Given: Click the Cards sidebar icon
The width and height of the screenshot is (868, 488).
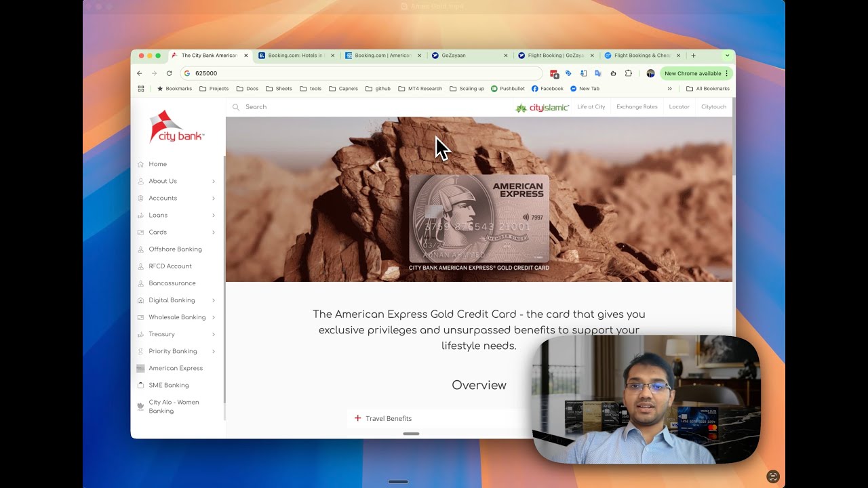Looking at the screenshot, I should tap(140, 232).
